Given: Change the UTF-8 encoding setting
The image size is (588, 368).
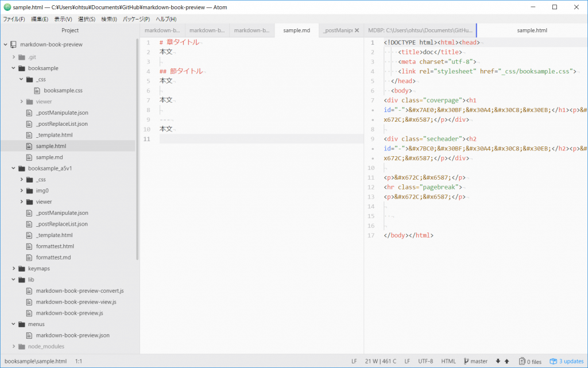Looking at the screenshot, I should 425,361.
